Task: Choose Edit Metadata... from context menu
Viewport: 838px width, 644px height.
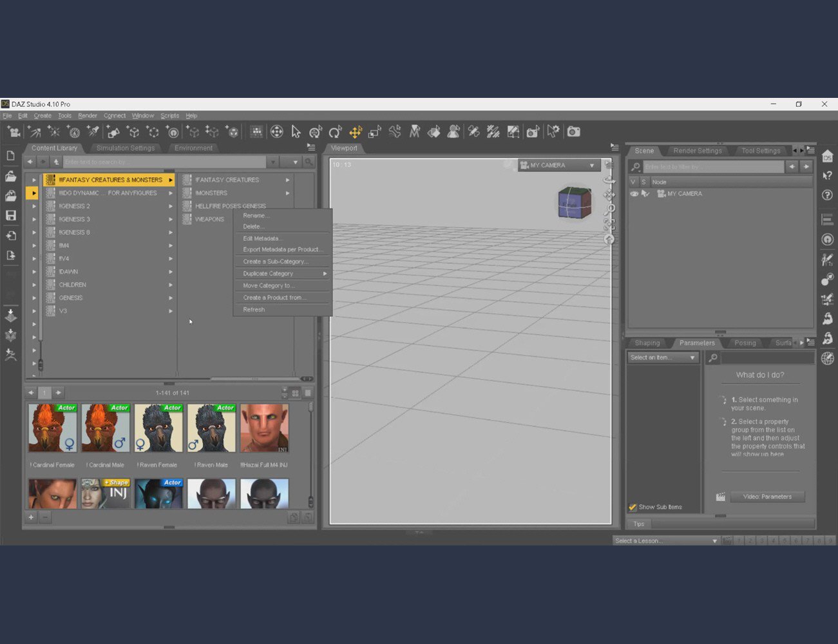Action: coord(282,238)
